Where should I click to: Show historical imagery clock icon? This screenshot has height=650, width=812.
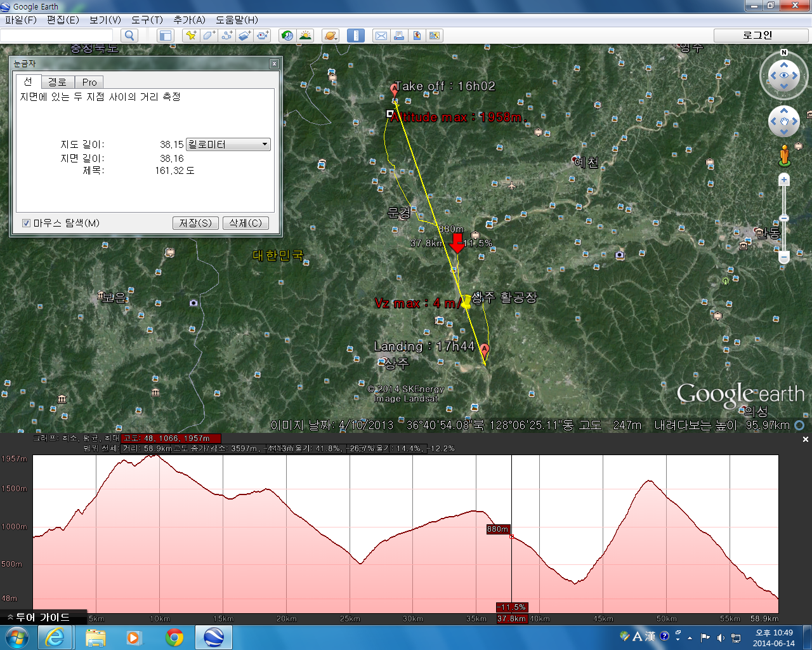(x=287, y=36)
